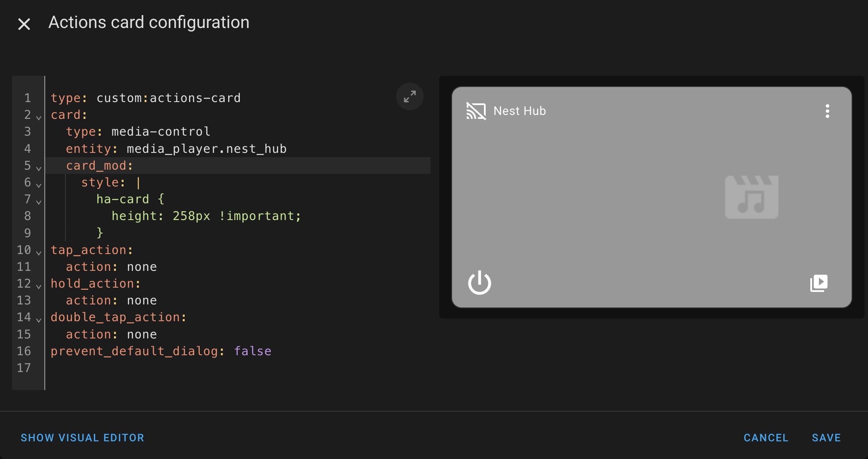Close the Actions card configuration dialog
Viewport: 868px width, 459px height.
(x=24, y=24)
